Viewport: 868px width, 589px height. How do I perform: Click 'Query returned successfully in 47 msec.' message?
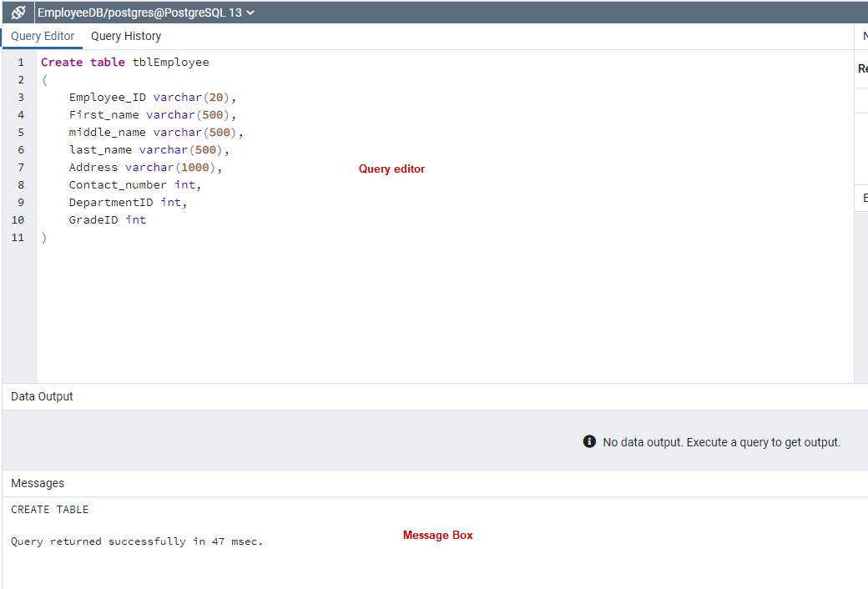click(x=137, y=541)
